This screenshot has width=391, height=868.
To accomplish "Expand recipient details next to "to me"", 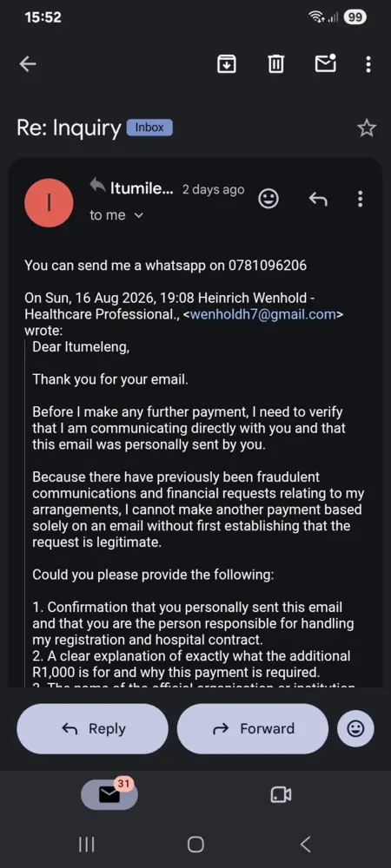I will pyautogui.click(x=138, y=215).
